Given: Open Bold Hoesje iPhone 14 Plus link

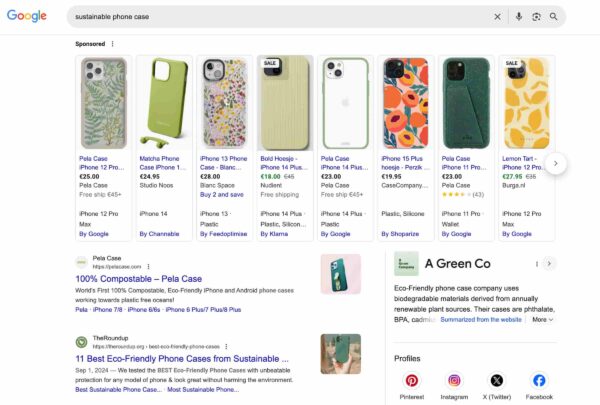Looking at the screenshot, I should point(284,163).
